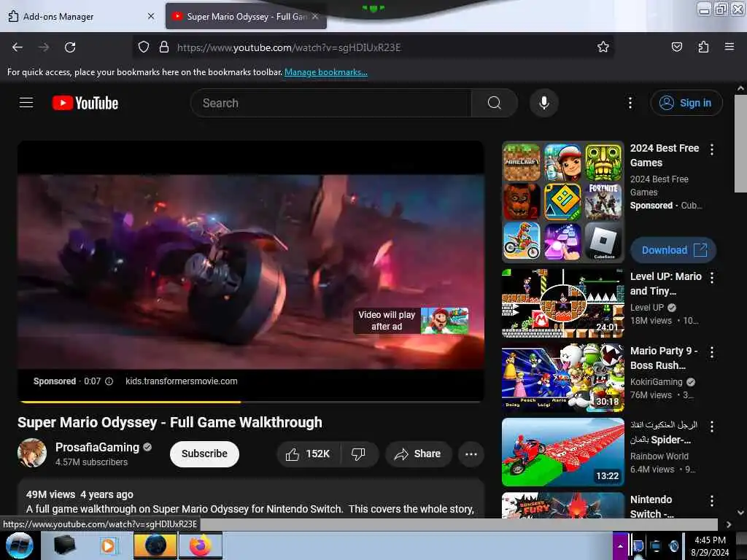
Task: Click the site padlock security icon
Action: 164,47
